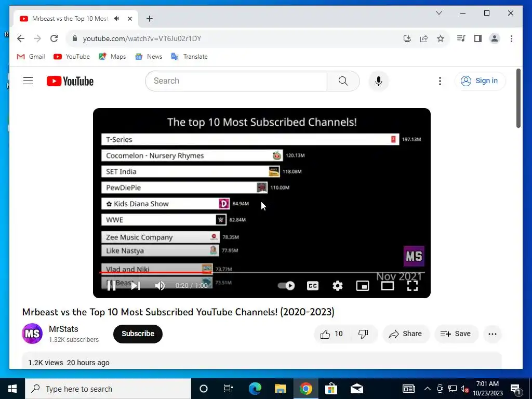Viewport: 532px width, 399px height.
Task: Go to YouTube home via logo
Action: [x=70, y=81]
